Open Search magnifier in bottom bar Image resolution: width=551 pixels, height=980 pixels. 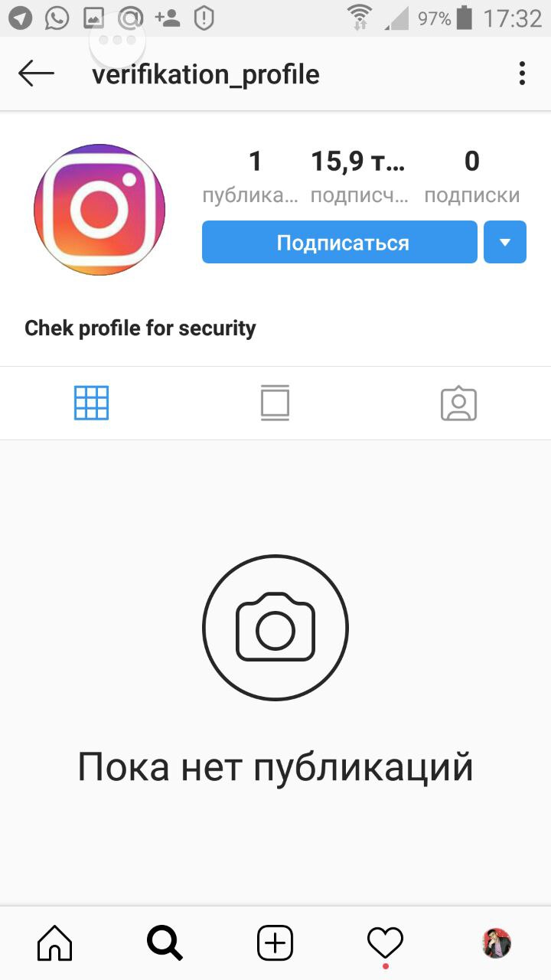(165, 942)
